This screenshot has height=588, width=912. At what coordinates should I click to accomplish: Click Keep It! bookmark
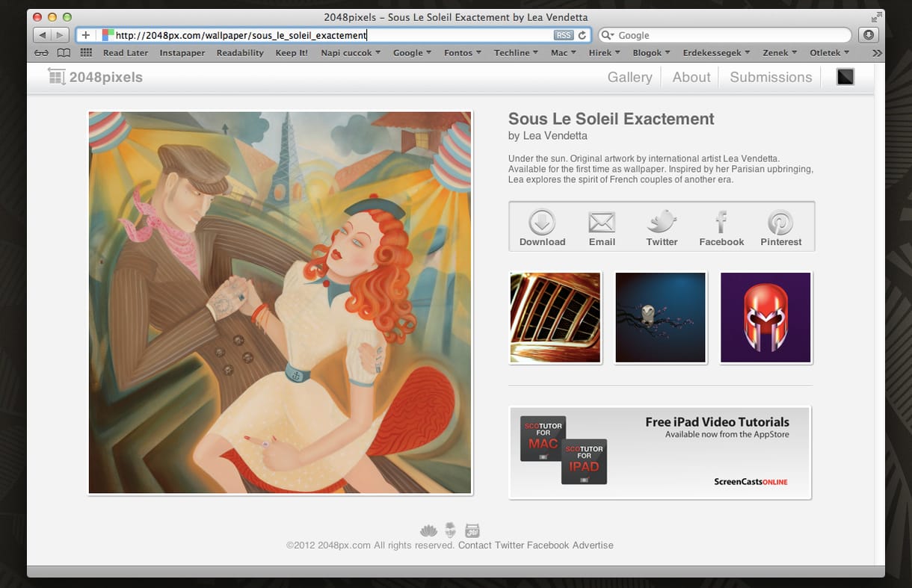[292, 53]
